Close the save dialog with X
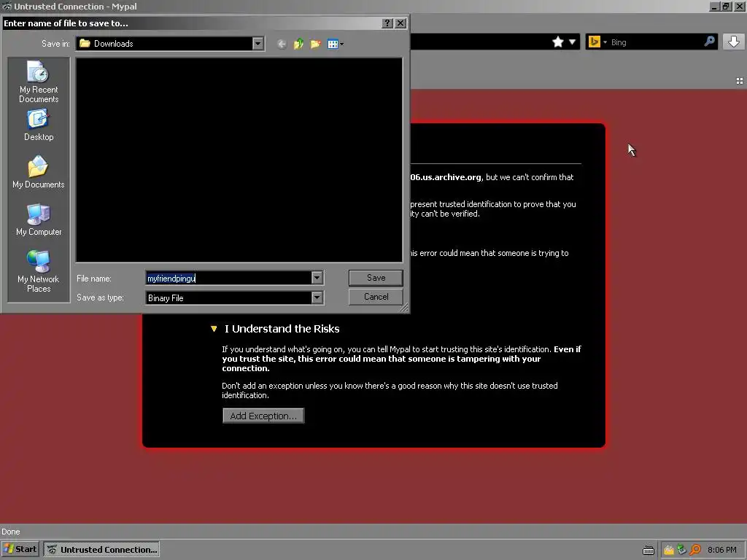747x560 pixels. click(401, 23)
